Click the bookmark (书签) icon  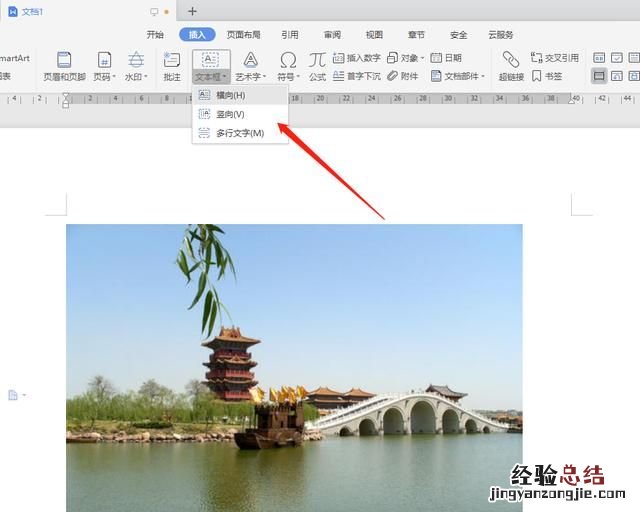536,76
